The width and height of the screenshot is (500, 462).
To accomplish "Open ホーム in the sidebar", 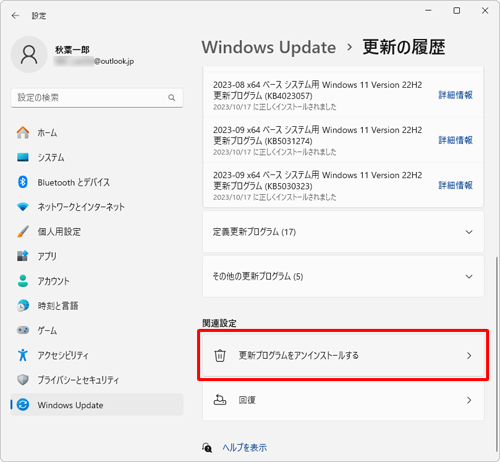I will click(97, 133).
